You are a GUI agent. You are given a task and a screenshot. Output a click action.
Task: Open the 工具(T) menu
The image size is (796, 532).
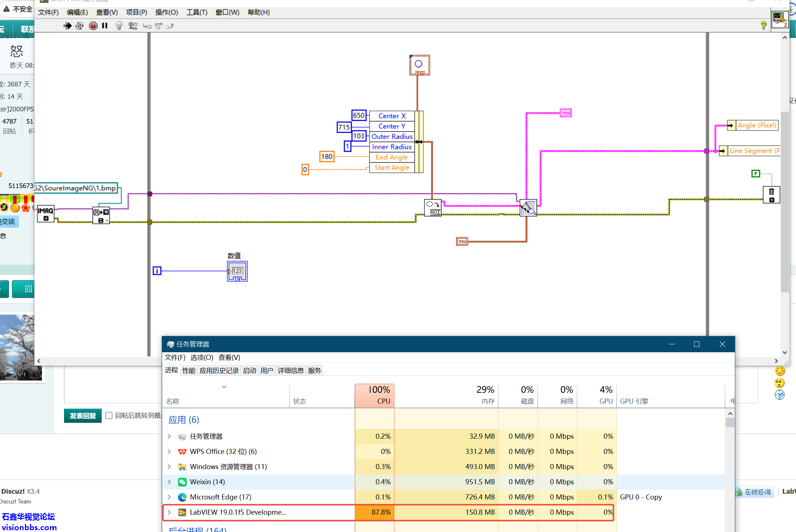pos(196,12)
